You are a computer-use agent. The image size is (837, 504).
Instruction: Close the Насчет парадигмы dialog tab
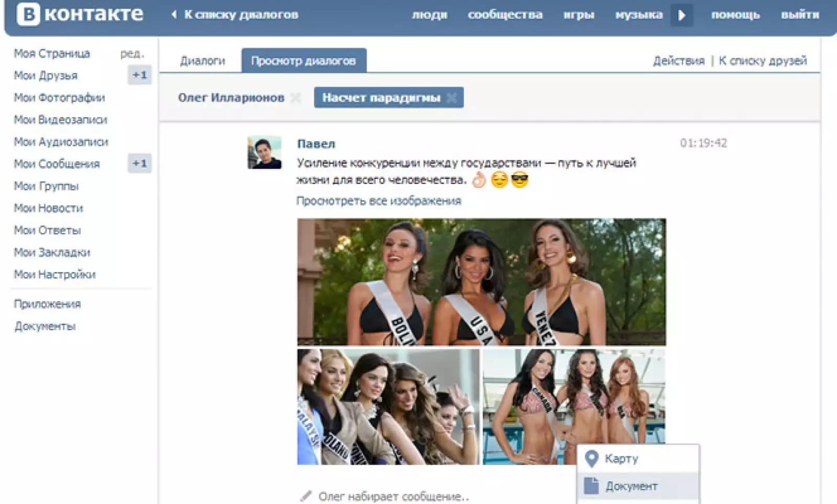[x=451, y=98]
